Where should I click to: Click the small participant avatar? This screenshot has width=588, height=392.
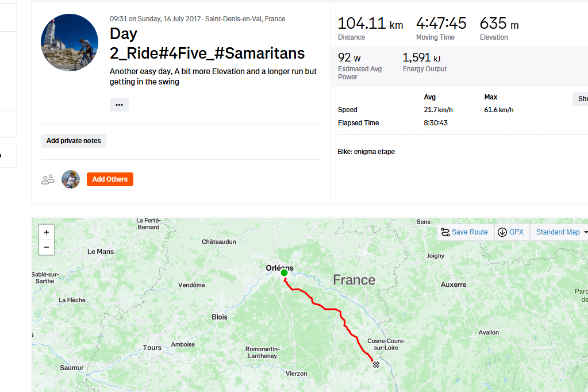click(71, 179)
